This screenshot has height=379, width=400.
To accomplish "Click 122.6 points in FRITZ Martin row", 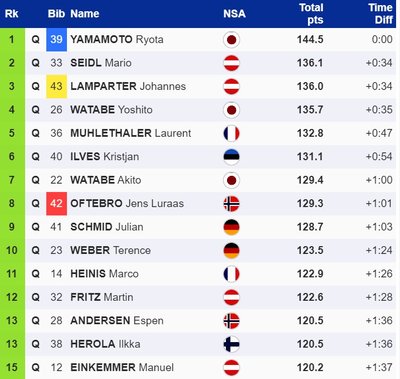I will click(310, 297).
